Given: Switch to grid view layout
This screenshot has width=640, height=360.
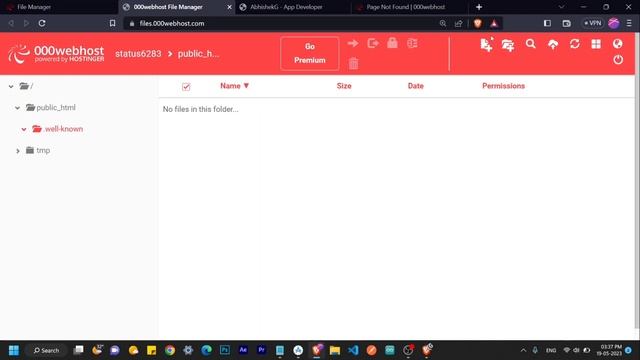Looking at the screenshot, I should pyautogui.click(x=596, y=44).
